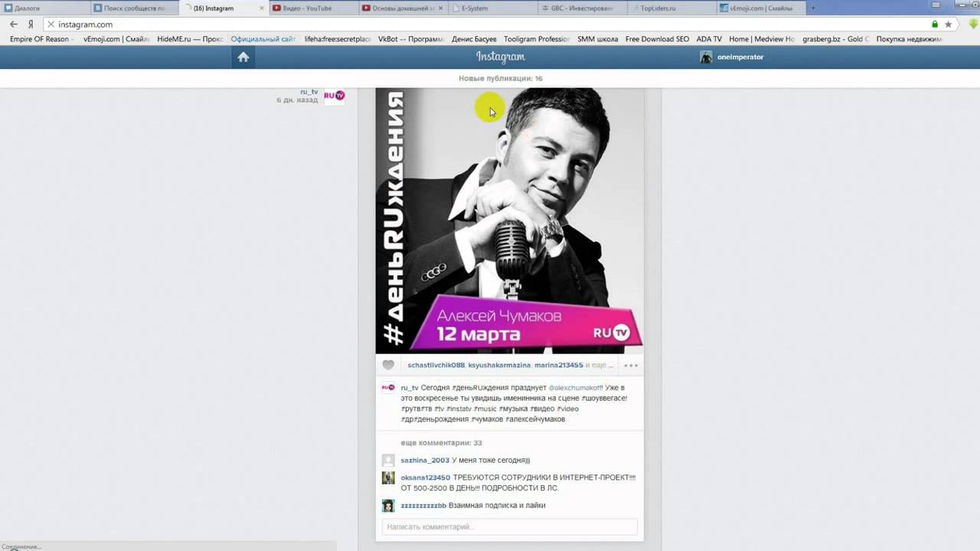
Task: Open ru_tv profile logo left of post
Action: (335, 96)
